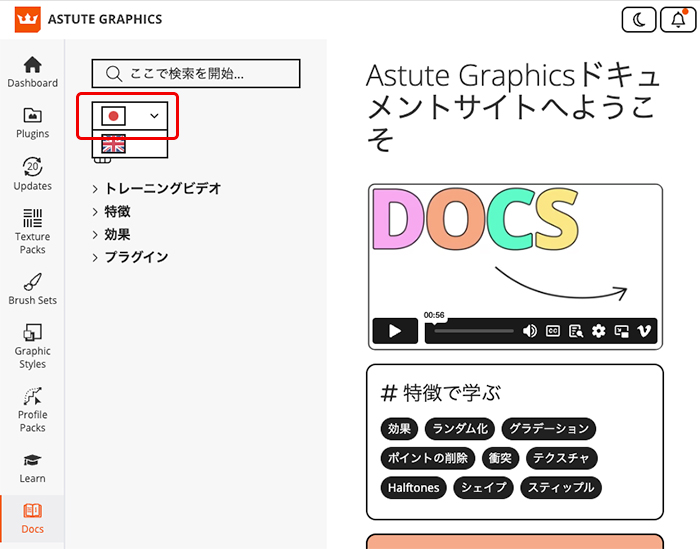Open Texture Packs in the sidebar
The width and height of the screenshot is (700, 549).
[33, 231]
